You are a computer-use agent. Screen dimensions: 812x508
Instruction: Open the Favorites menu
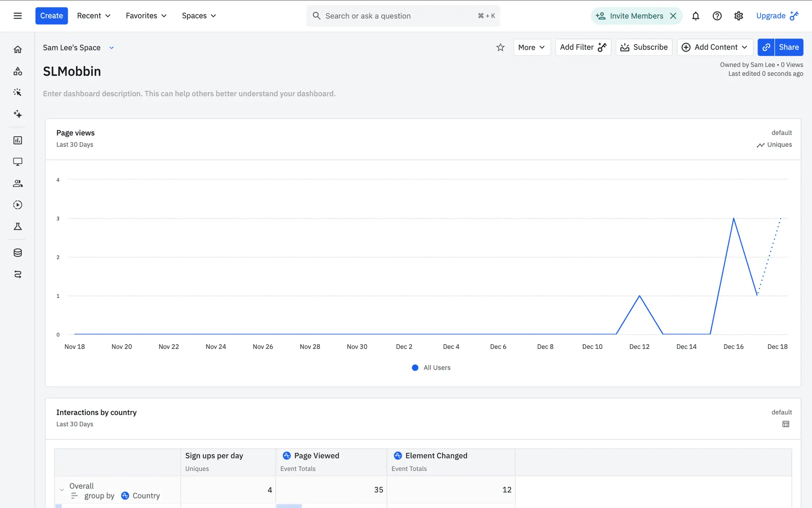(x=146, y=16)
